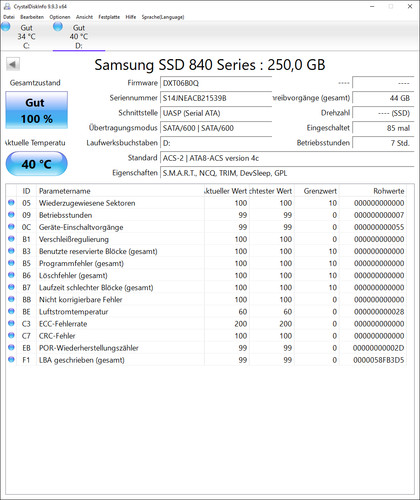Viewport: 420px width, 500px height.
Task: Select raw value 000000000007
Action: 379,215
